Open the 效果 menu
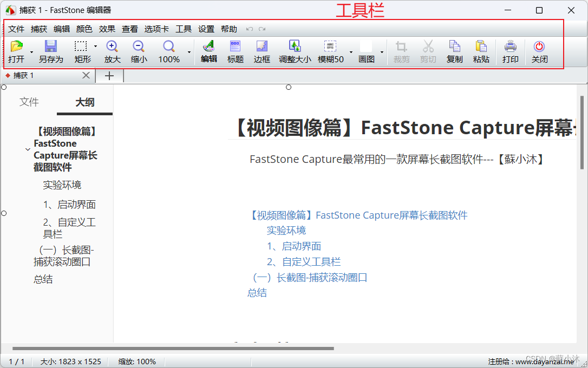The height and width of the screenshot is (368, 588). point(107,29)
